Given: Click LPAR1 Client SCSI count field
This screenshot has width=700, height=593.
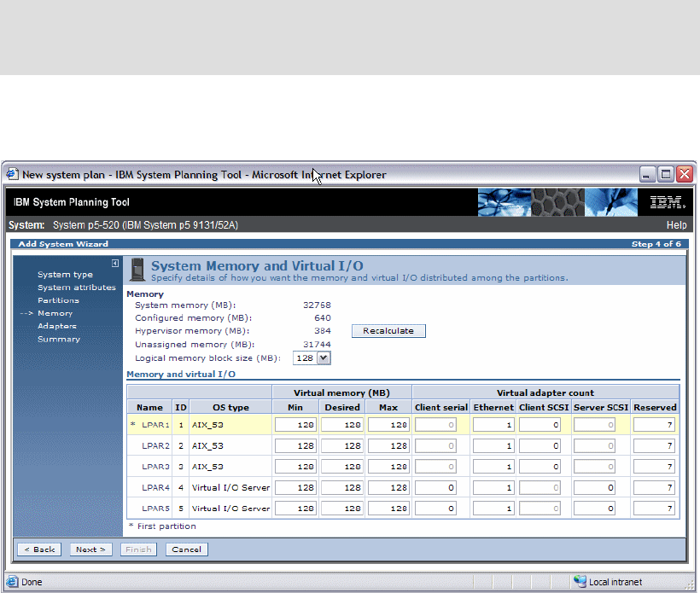Looking at the screenshot, I should tap(540, 425).
